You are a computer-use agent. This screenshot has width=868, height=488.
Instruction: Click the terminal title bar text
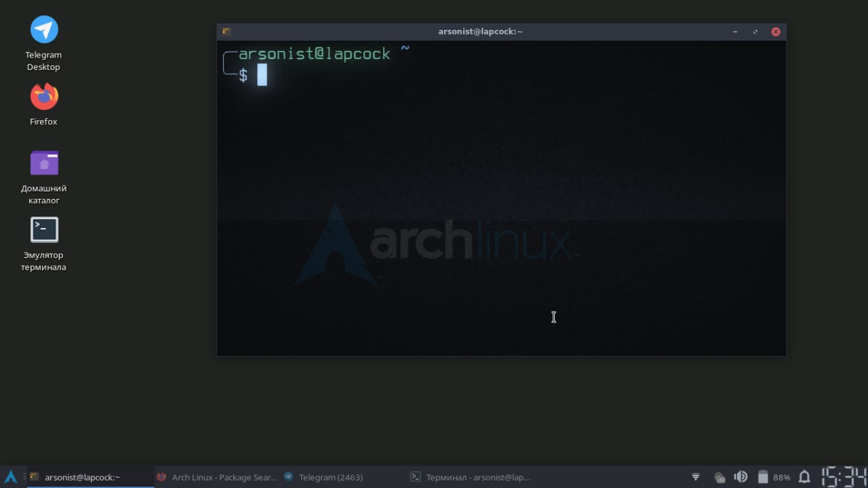coord(480,31)
